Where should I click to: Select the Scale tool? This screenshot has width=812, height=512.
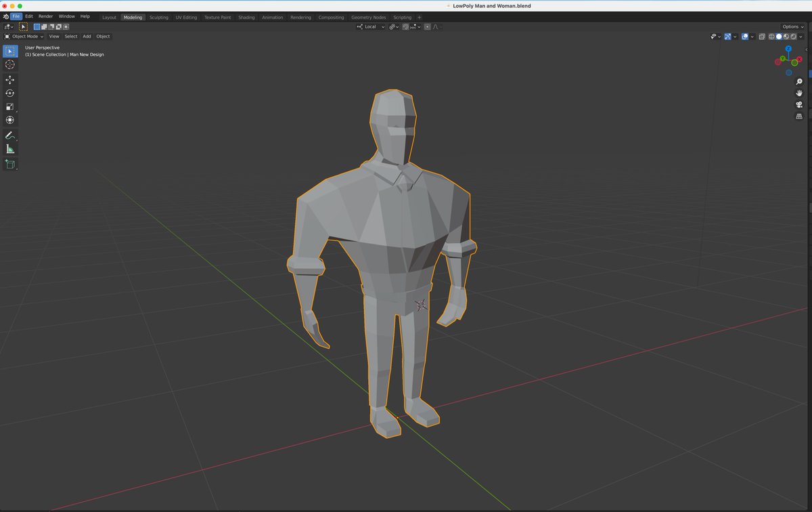tap(10, 107)
